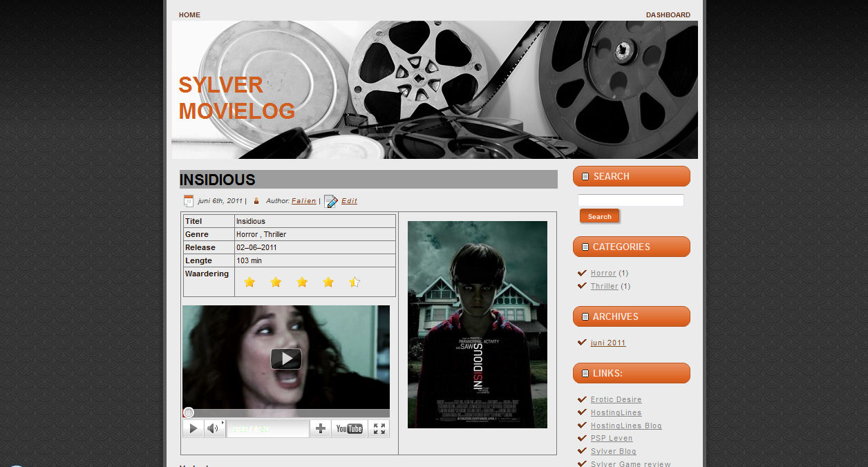Click the list icon in the Search header

(585, 177)
